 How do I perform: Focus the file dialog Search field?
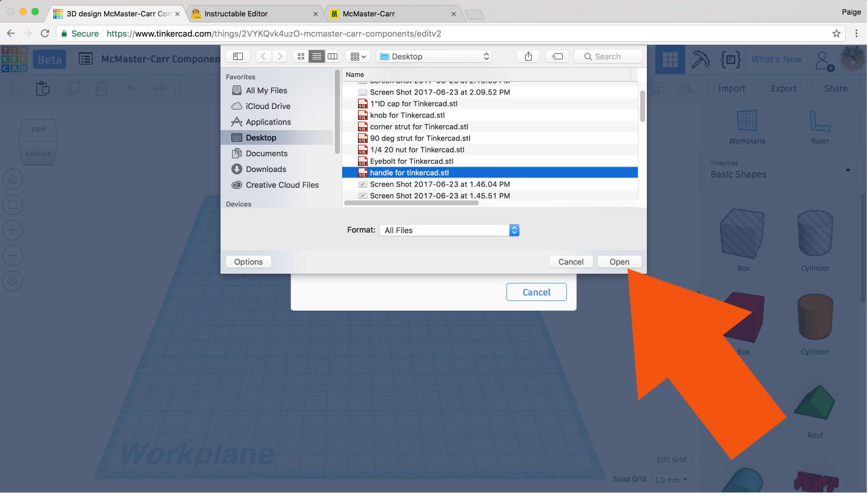coord(608,56)
